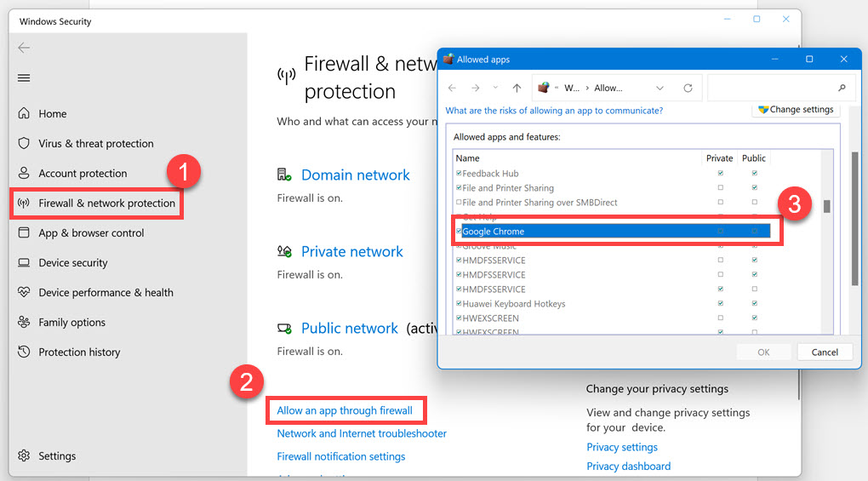868x481 pixels.
Task: Click the Change settings button
Action: coord(797,110)
